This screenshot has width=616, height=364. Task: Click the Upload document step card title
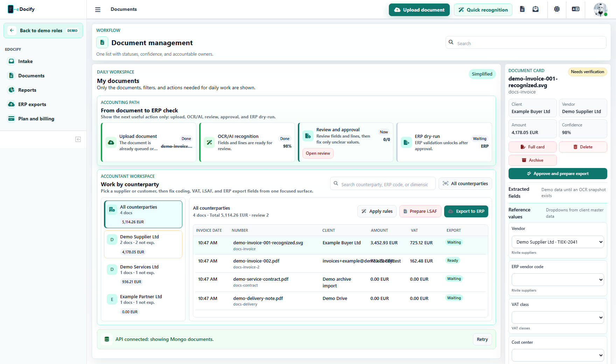[x=138, y=136]
